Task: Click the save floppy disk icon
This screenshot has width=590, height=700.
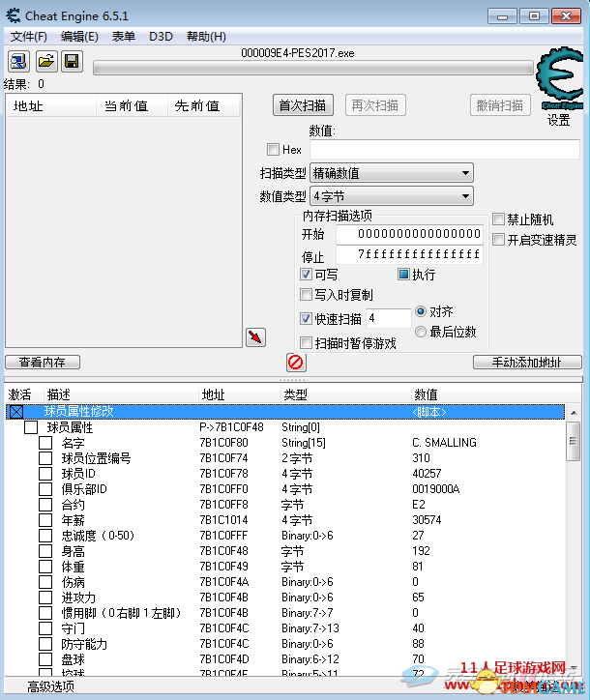Action: pos(72,61)
